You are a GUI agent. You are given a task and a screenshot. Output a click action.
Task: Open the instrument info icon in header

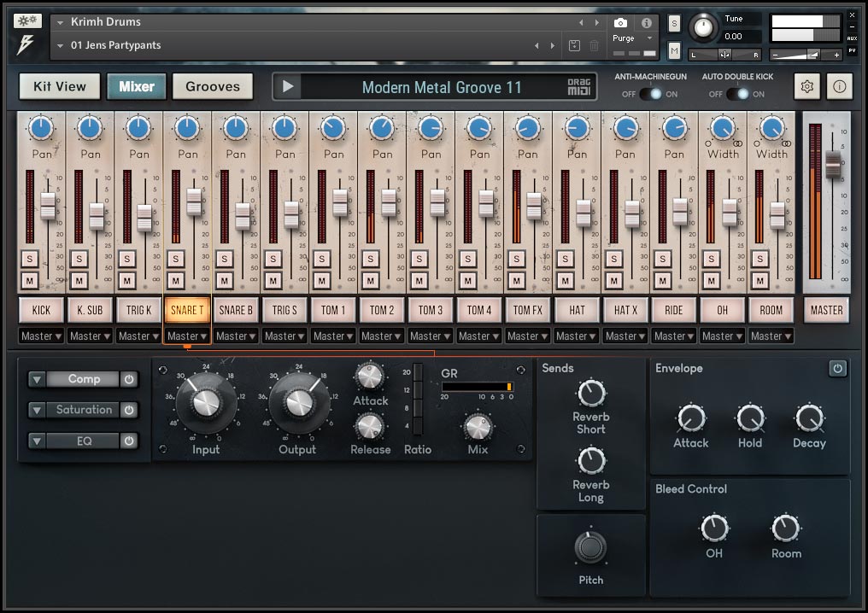coord(646,23)
